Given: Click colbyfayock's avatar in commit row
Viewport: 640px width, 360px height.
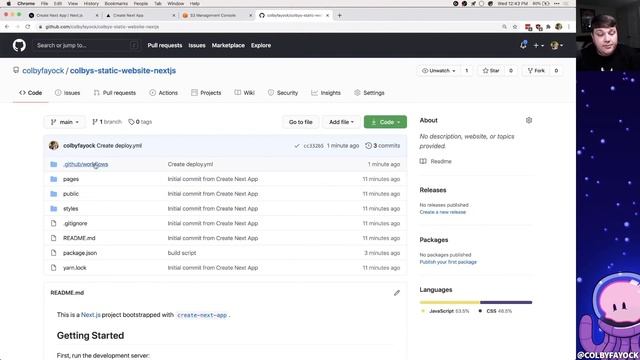Looking at the screenshot, I should [53, 145].
